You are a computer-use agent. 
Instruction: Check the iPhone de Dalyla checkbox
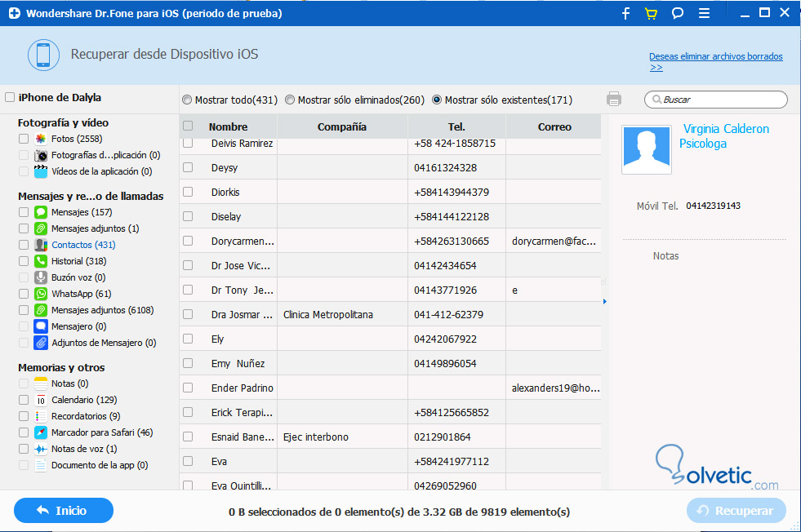(10, 98)
